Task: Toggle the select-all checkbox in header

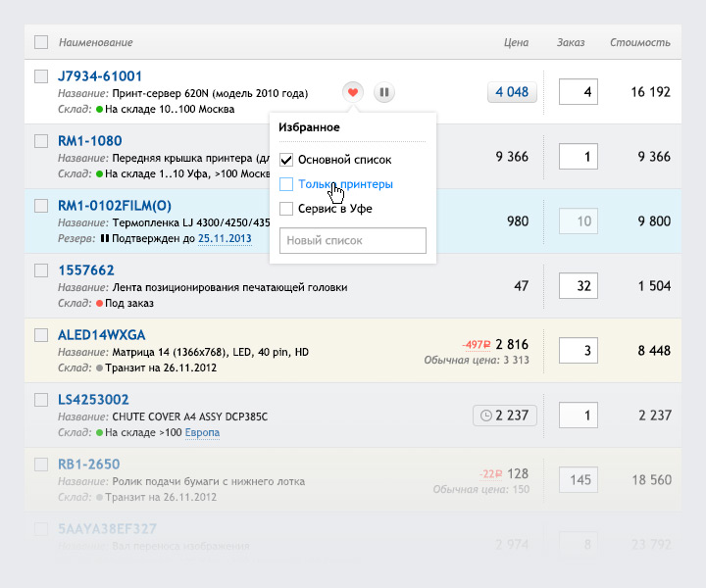Action: point(41,42)
